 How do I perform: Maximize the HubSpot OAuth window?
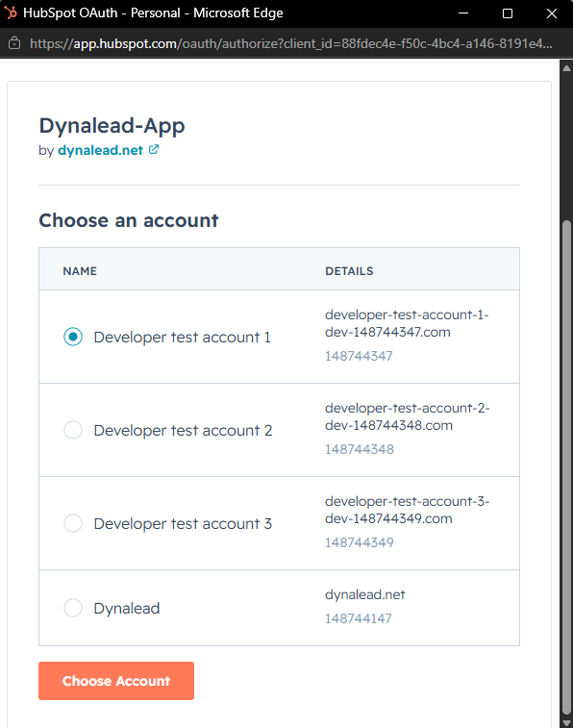click(508, 13)
